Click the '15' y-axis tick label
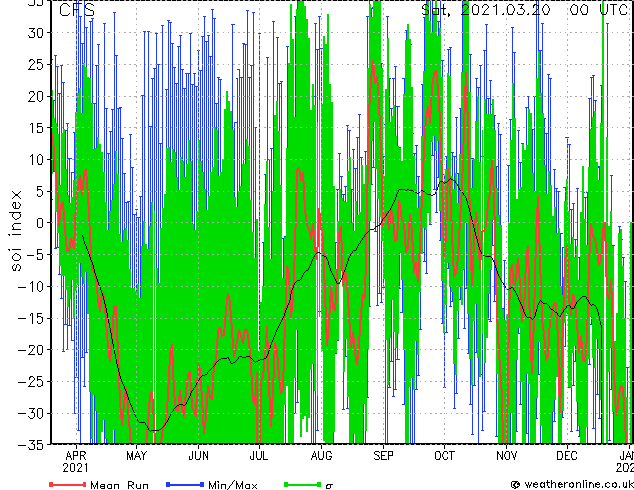This screenshot has height=490, width=634. click(37, 128)
